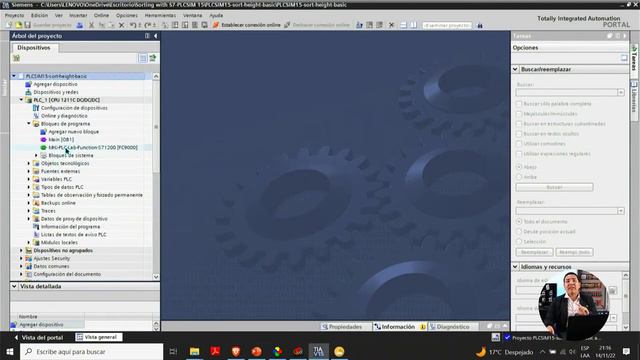The width and height of the screenshot is (640, 360).
Task: Click the 'Buscar' search button
Action: click(554, 187)
